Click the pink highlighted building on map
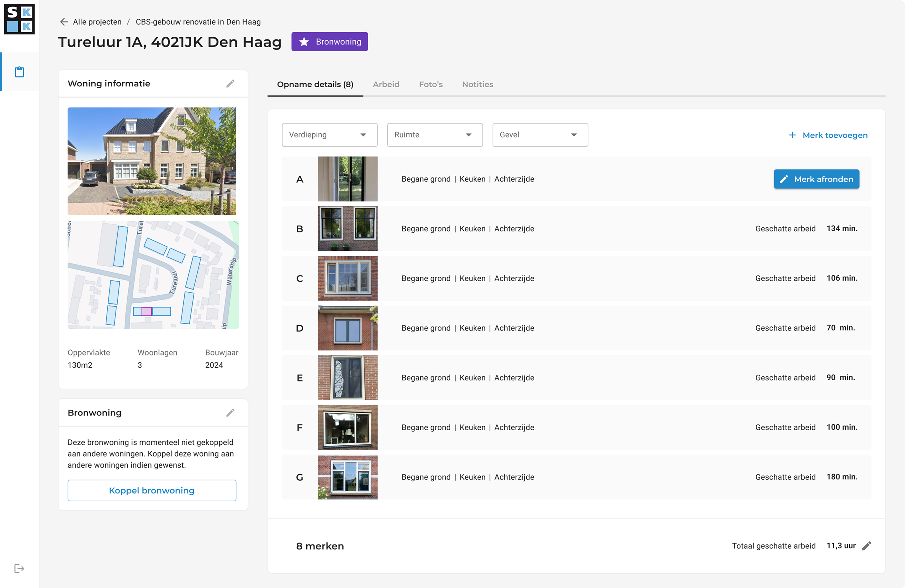The height and width of the screenshot is (588, 905). [x=146, y=311]
